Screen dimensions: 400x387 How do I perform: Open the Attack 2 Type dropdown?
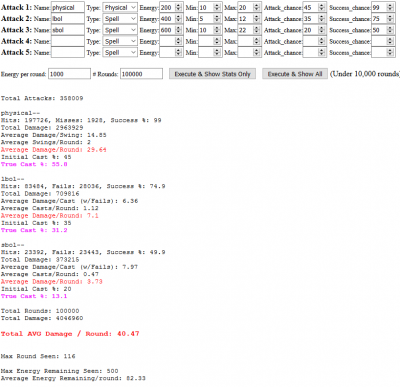pos(120,19)
